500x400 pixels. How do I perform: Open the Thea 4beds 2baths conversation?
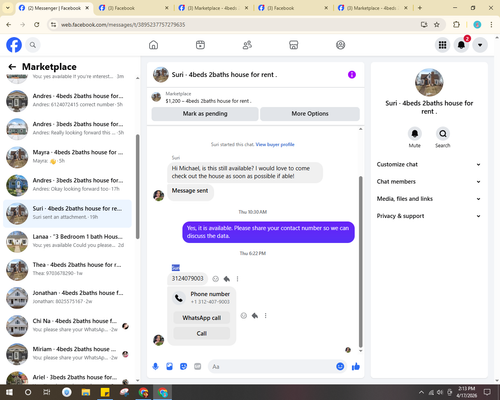tap(67, 269)
